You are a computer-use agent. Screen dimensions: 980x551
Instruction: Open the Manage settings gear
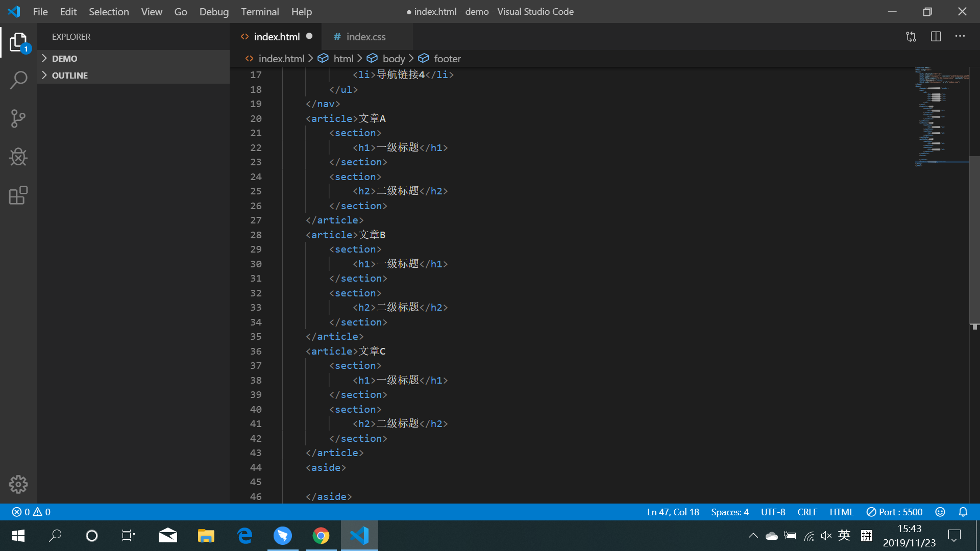(18, 484)
